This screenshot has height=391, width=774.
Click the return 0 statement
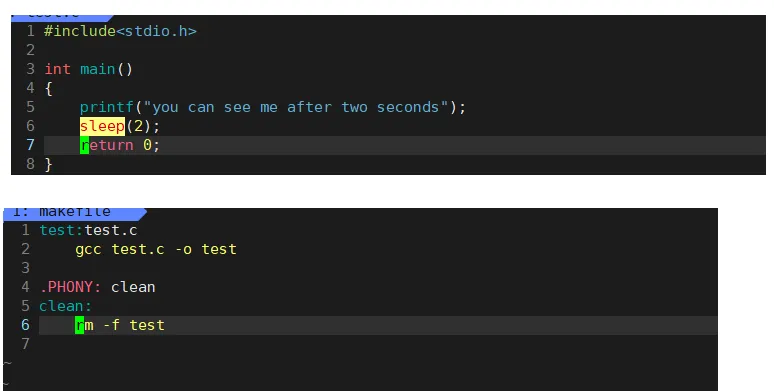(120, 145)
